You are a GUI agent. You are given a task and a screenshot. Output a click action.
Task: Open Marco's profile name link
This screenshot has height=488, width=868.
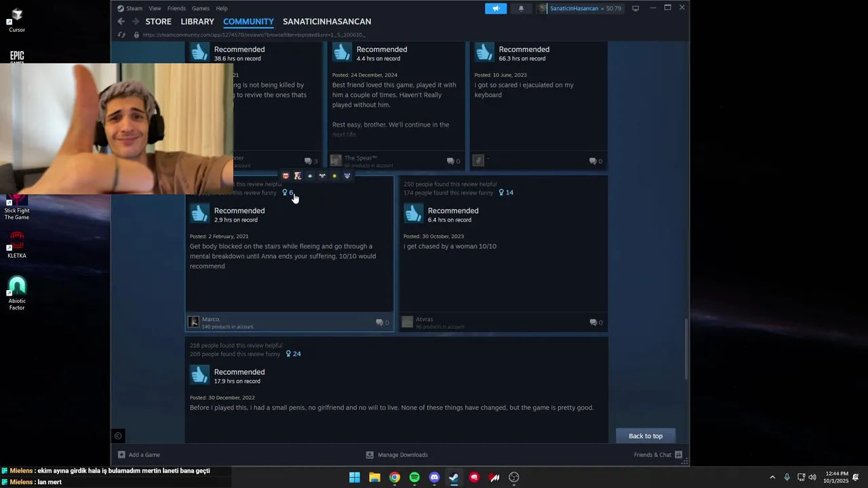pyautogui.click(x=211, y=319)
